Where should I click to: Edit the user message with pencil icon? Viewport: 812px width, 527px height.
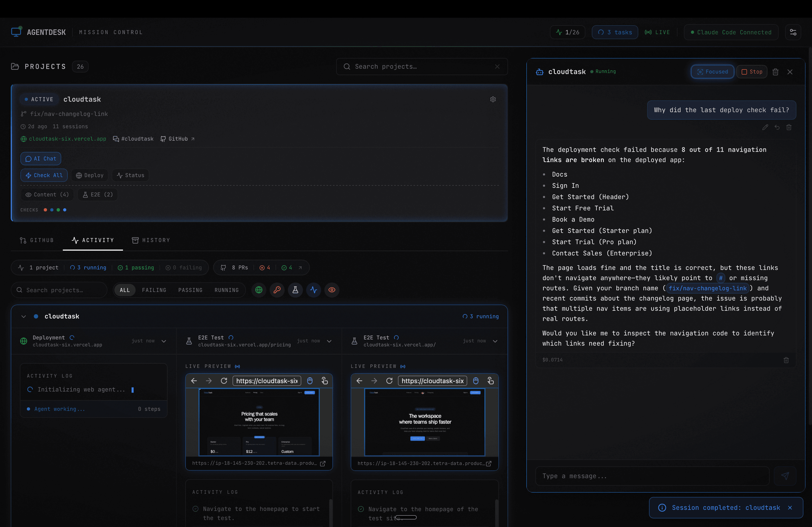[x=765, y=127]
